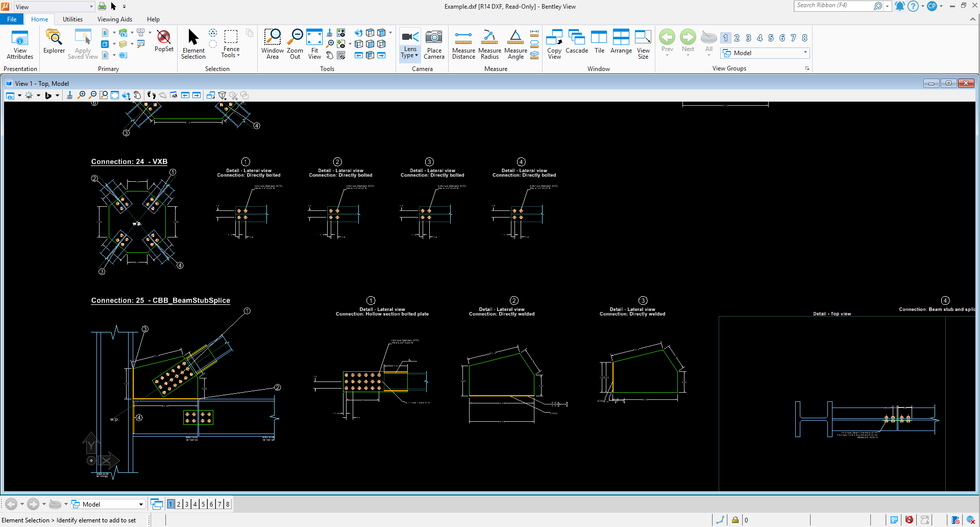This screenshot has height=527, width=980.
Task: Click Fit View in the ribbon
Action: [x=314, y=44]
